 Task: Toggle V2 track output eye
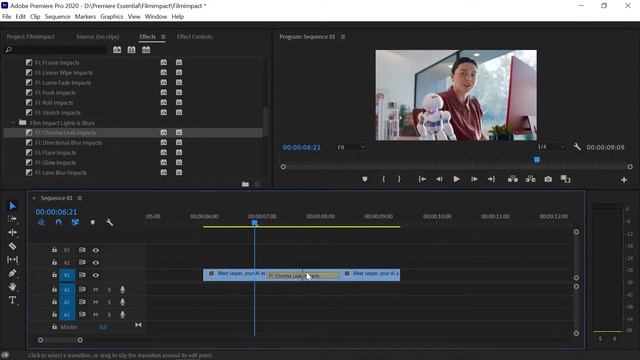[96, 262]
